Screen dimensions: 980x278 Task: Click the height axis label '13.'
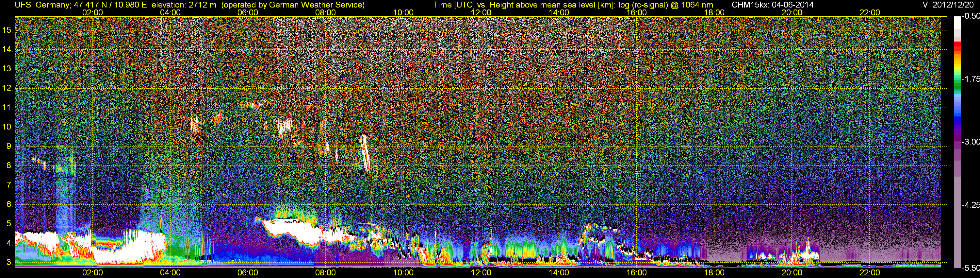[8, 69]
